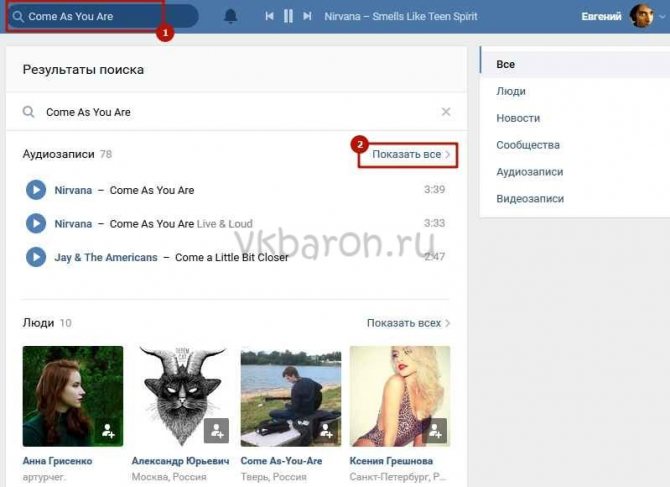Skip to the next track in header player
The height and width of the screenshot is (487, 670).
[307, 16]
